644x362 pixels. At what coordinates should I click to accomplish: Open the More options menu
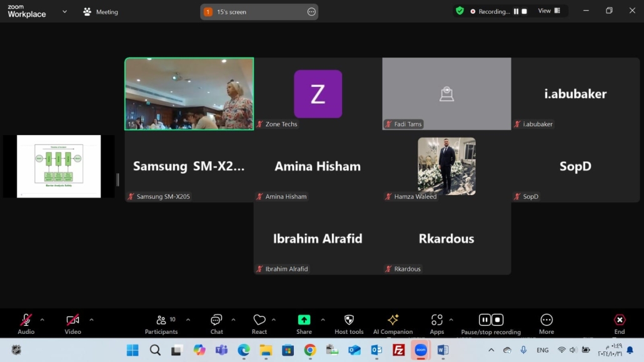pos(546,320)
